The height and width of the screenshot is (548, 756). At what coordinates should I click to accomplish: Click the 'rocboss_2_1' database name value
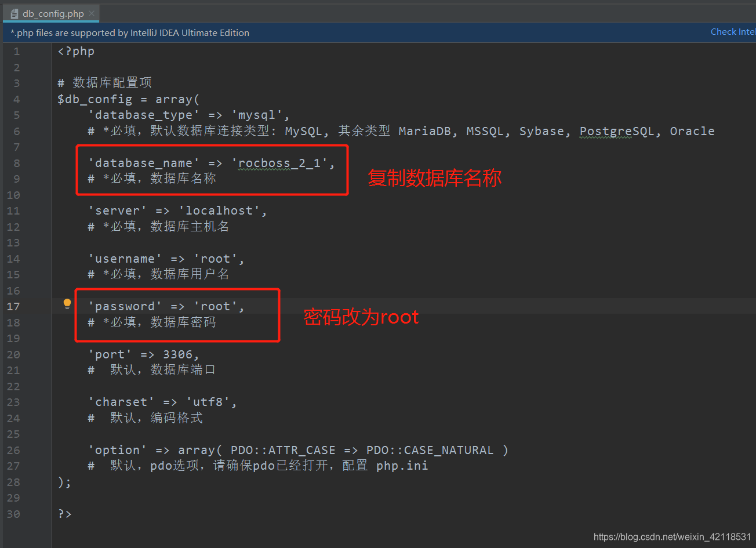(x=279, y=163)
